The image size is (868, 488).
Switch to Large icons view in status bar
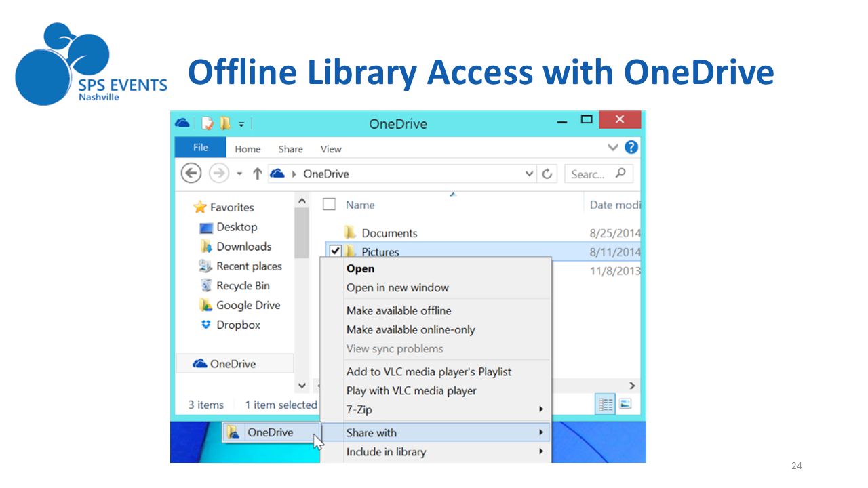tap(625, 405)
